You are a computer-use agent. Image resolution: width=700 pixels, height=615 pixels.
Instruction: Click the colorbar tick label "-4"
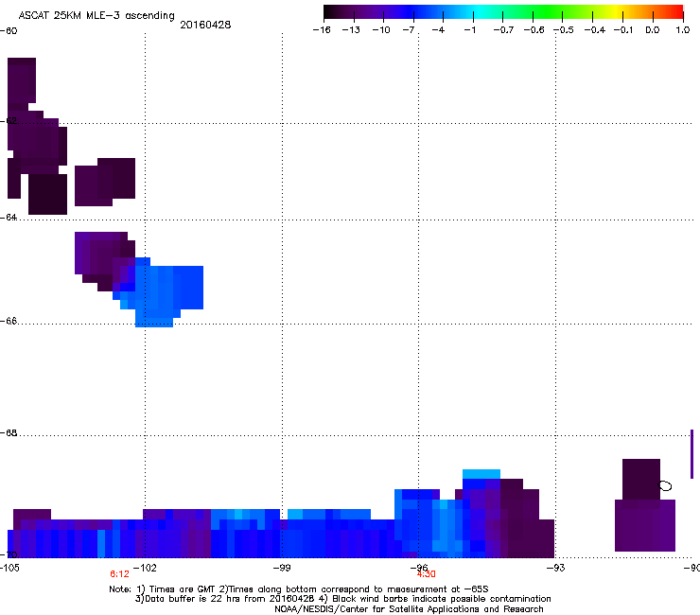tap(438, 30)
